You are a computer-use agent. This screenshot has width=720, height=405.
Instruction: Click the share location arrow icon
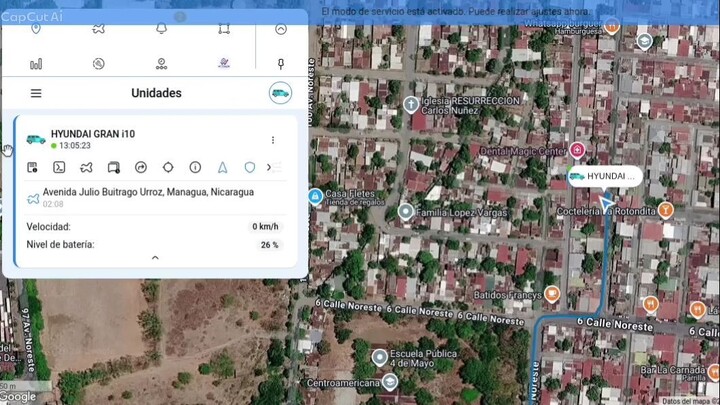coord(141,168)
